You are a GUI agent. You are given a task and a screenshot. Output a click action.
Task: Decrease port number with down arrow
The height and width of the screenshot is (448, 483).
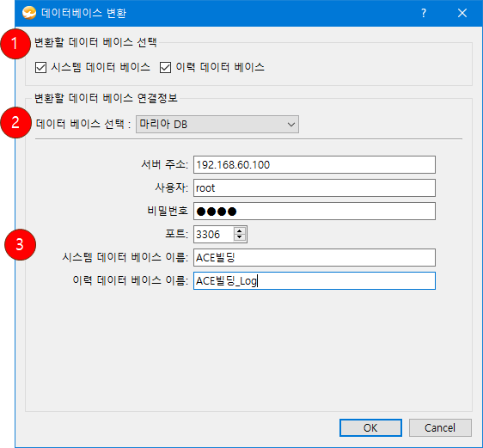coord(239,237)
